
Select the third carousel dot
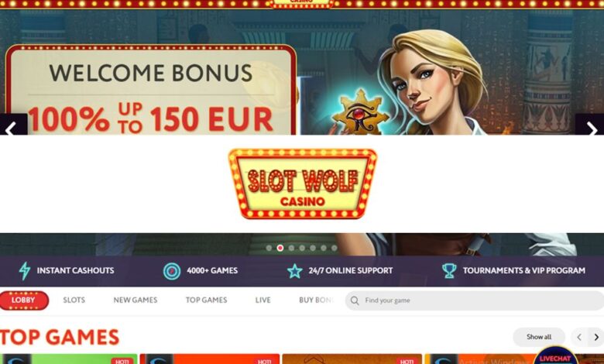coord(291,248)
